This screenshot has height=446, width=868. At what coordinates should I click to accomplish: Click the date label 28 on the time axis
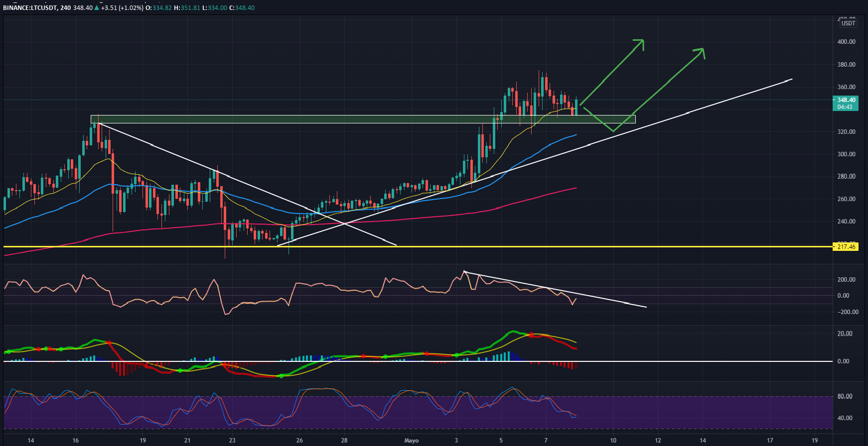point(344,441)
